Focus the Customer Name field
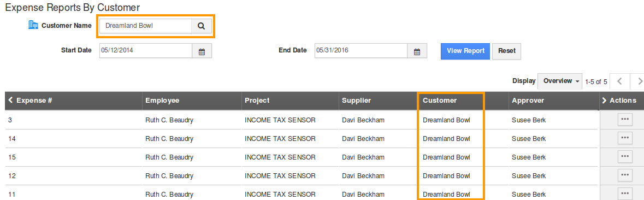644x200 pixels. 146,26
